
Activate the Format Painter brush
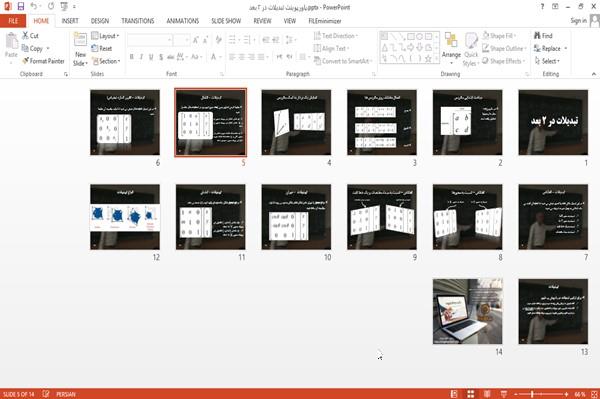point(43,61)
